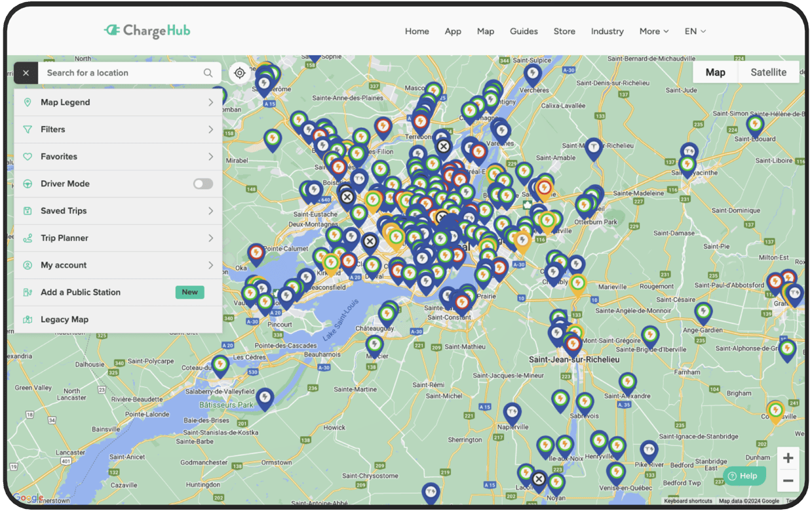Screen dimensions: 812x511
Task: Expand the Saved Trips chevron
Action: click(x=211, y=211)
